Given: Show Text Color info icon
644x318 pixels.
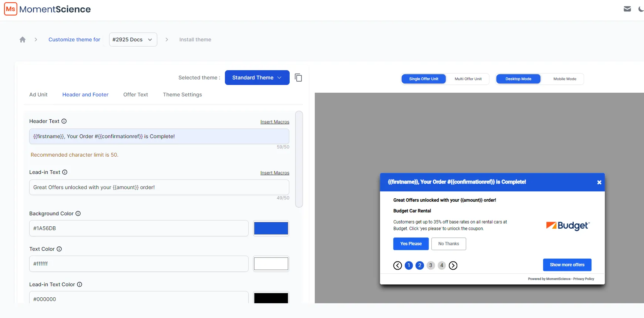Looking at the screenshot, I should pyautogui.click(x=59, y=249).
